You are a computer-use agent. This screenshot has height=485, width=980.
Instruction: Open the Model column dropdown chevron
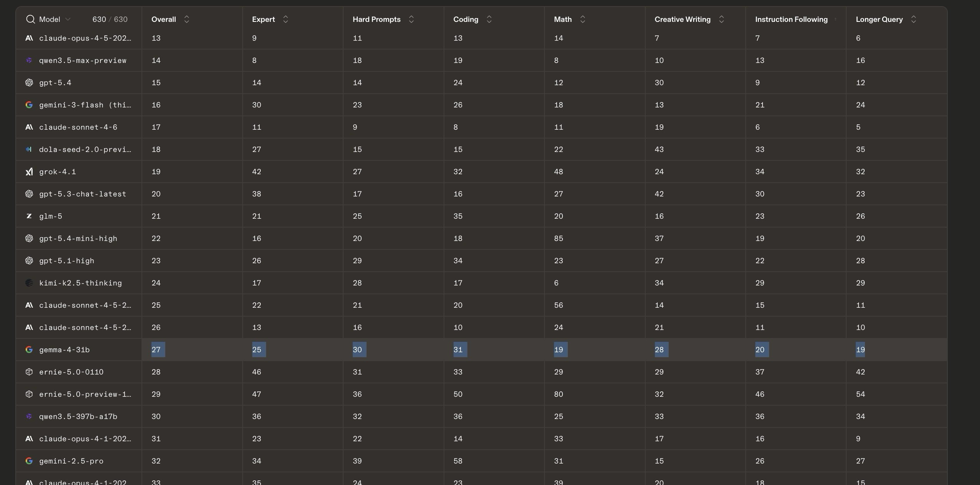click(x=68, y=19)
